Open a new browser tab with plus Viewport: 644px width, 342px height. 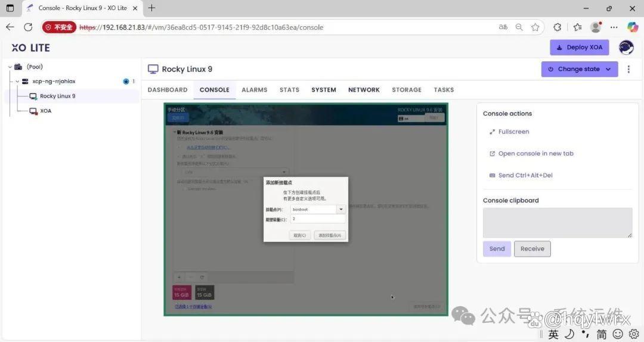[151, 8]
